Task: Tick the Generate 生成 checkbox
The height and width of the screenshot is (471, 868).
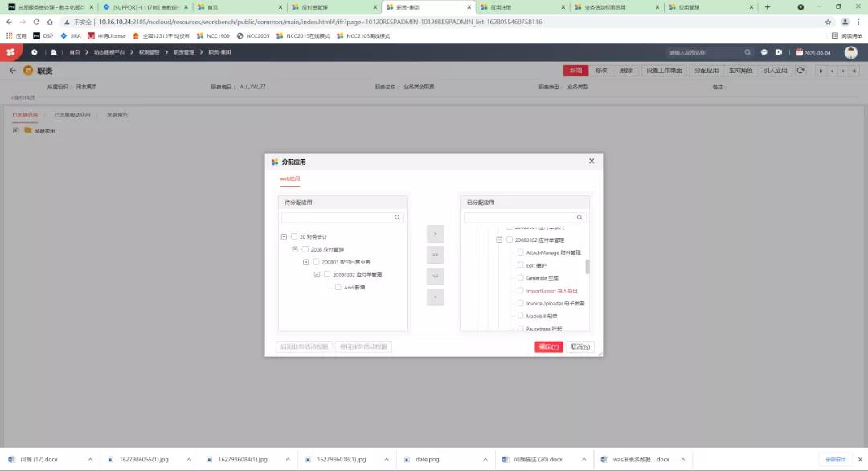Action: click(x=519, y=277)
